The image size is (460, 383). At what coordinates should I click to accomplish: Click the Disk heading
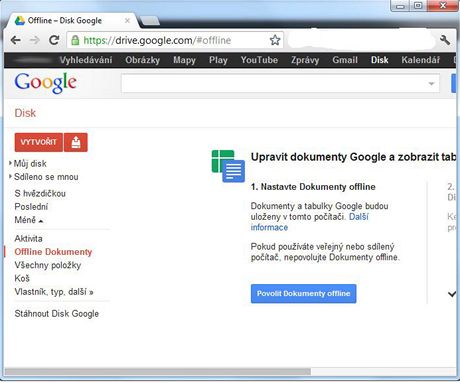click(25, 113)
